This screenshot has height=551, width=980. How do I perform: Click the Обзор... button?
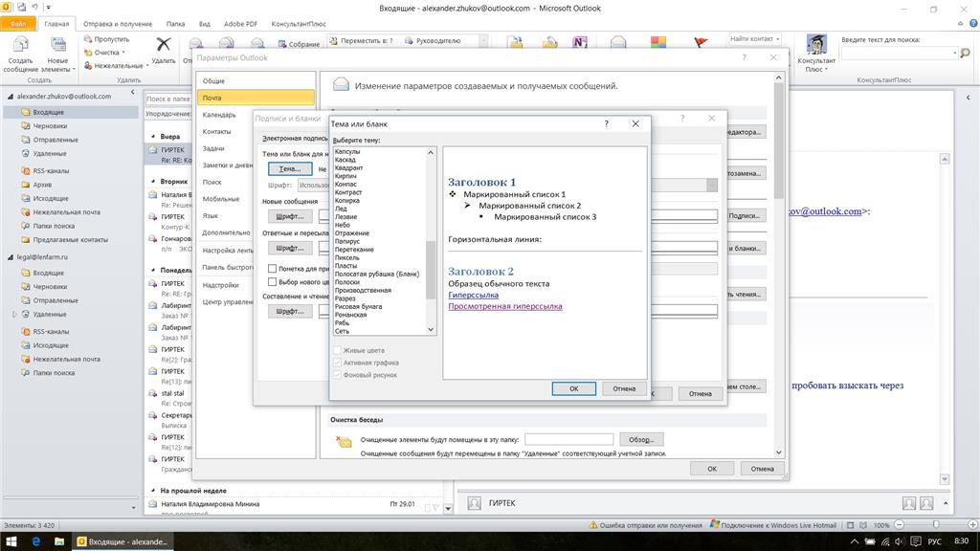coord(641,440)
